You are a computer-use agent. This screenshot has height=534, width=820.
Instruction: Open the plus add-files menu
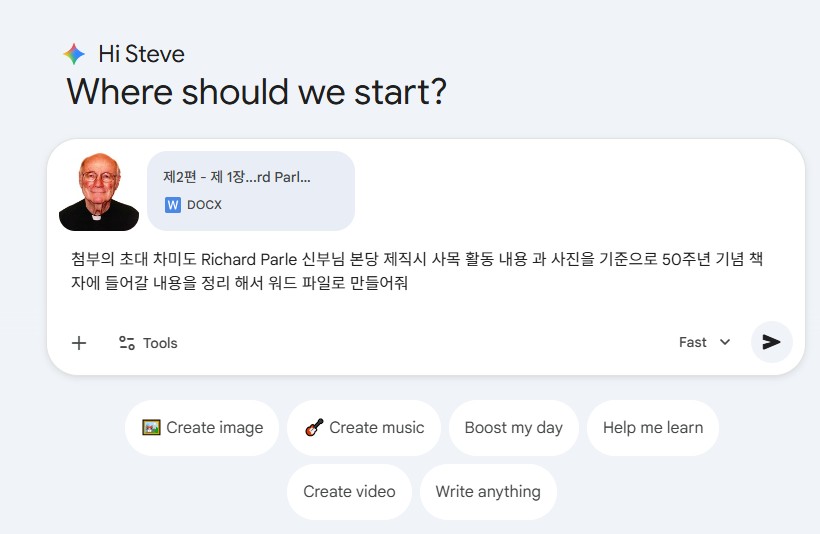[79, 343]
